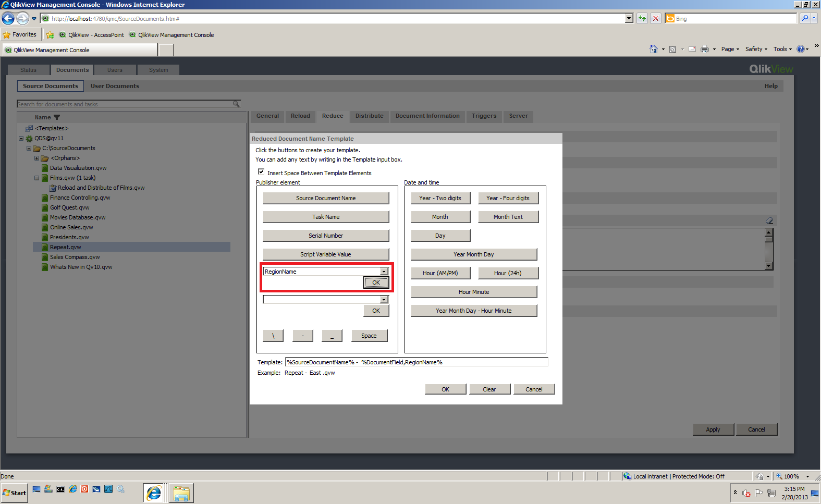Open the User Documents sub-tab

[115, 86]
